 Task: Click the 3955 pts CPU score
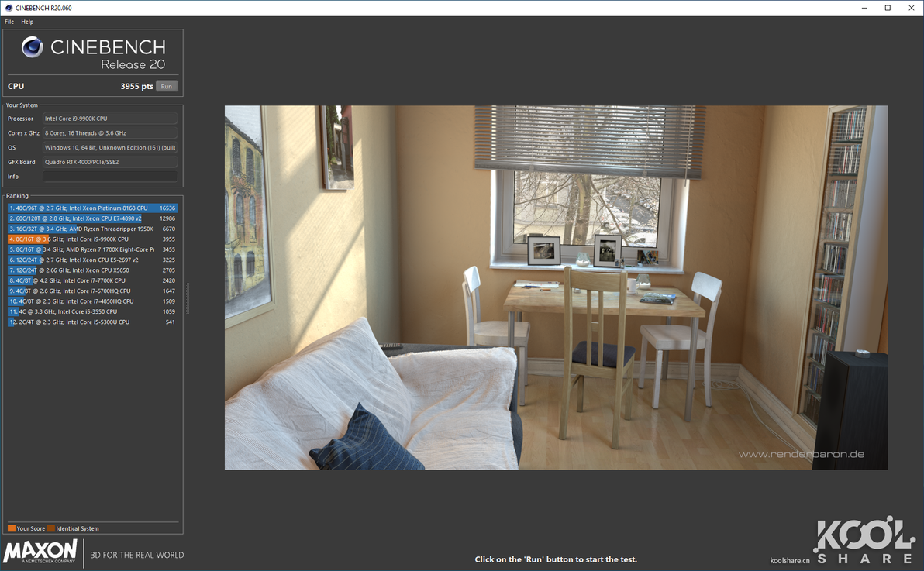click(x=136, y=86)
